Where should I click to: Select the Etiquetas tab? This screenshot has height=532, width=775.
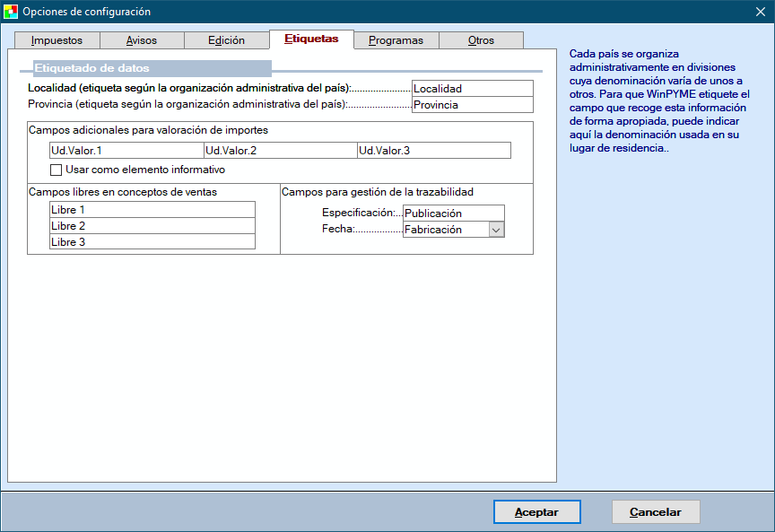pyautogui.click(x=311, y=39)
